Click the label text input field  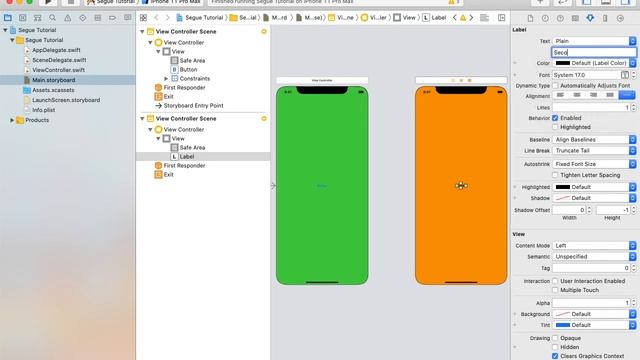pyautogui.click(x=594, y=52)
